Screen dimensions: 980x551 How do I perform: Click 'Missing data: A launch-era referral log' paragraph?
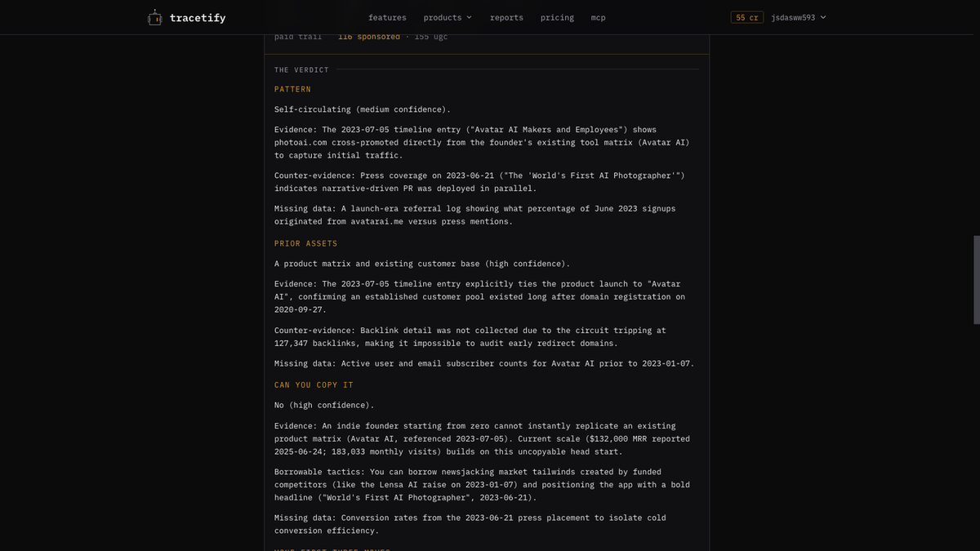[x=475, y=215]
